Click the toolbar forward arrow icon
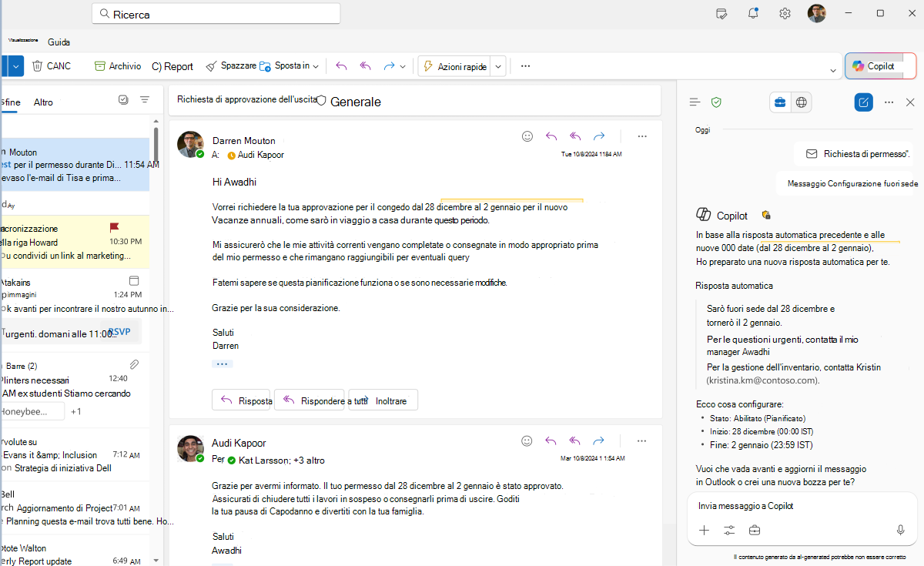Screen dimensions: 924x566 point(389,66)
